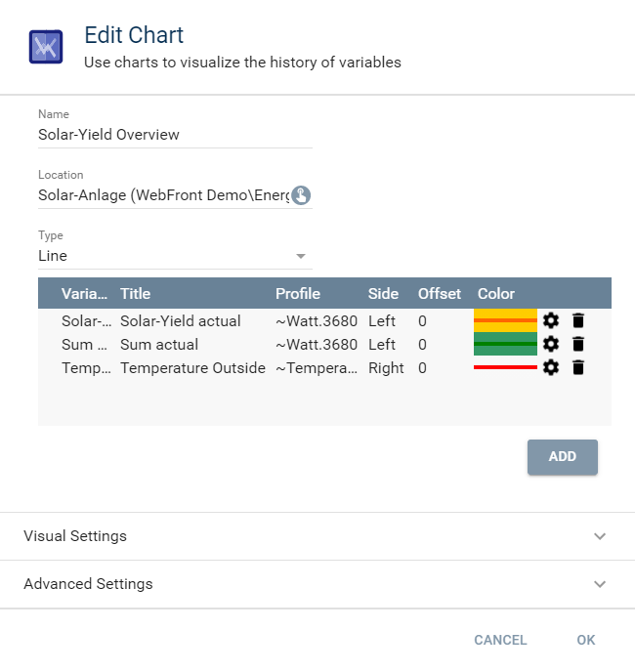Image resolution: width=635 pixels, height=672 pixels.
Task: Click the yellow Solar-Yield color swatch
Action: [505, 320]
